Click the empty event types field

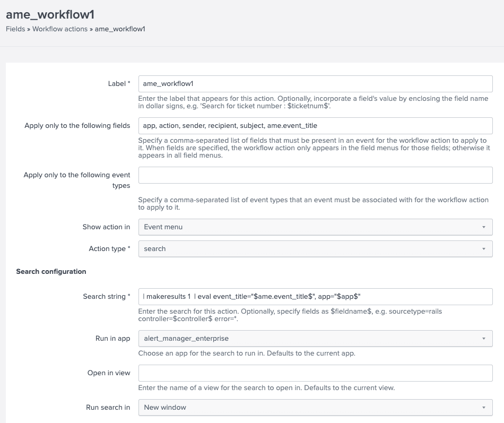(315, 175)
